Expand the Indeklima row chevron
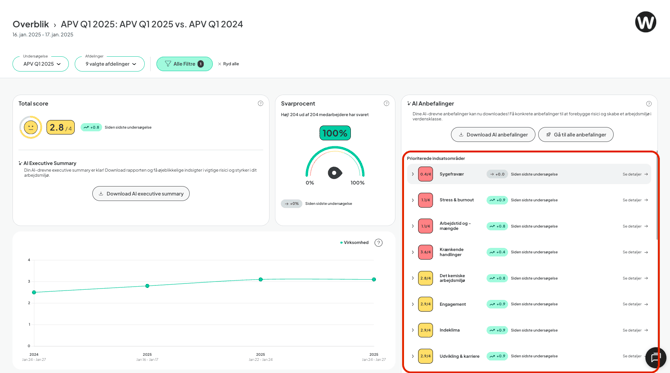Viewport: 670px width, 373px height. pyautogui.click(x=413, y=330)
